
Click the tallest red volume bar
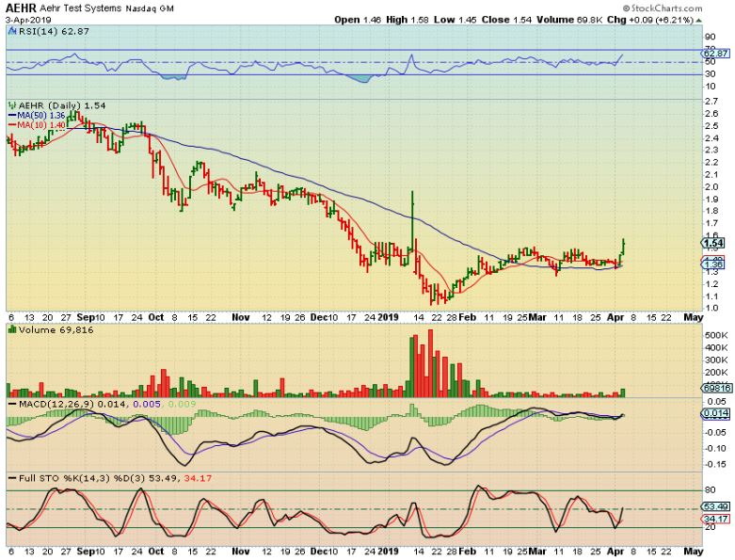(430, 363)
